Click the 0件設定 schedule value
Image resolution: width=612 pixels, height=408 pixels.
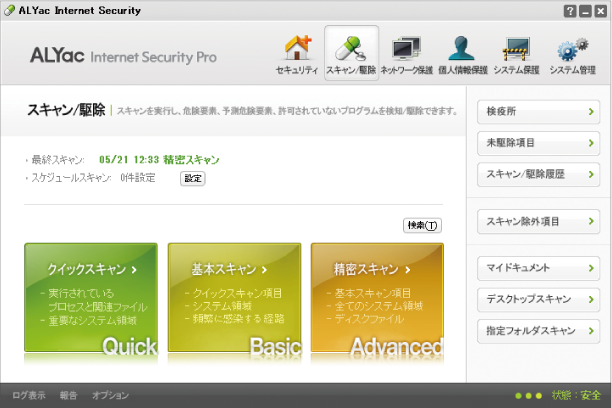(138, 178)
